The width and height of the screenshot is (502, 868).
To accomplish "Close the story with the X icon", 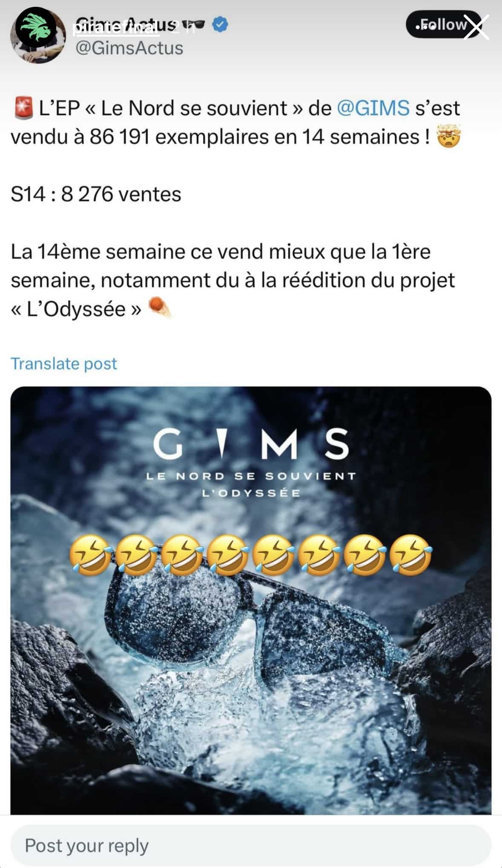I will point(475,26).
